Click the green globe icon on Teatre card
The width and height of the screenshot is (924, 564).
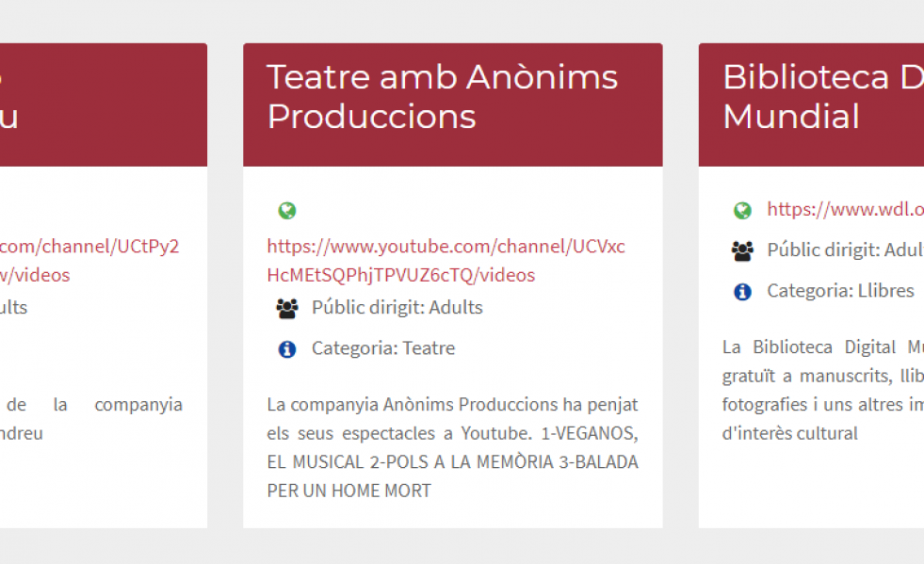287,210
